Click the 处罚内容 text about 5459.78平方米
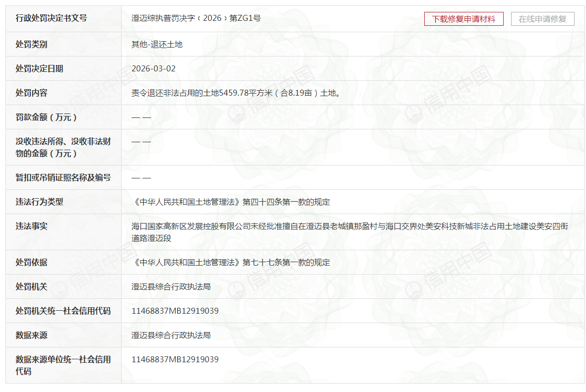The image size is (586, 392). [x=236, y=93]
